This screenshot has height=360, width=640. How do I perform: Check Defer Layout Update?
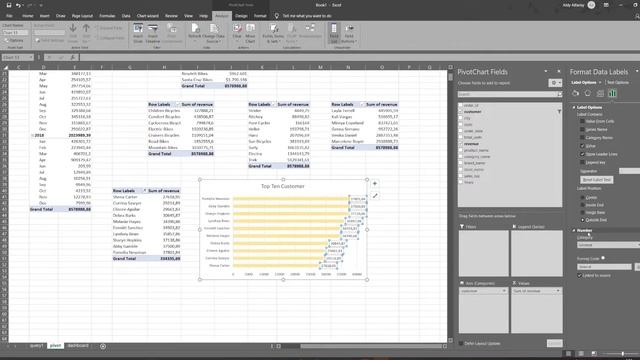point(461,343)
